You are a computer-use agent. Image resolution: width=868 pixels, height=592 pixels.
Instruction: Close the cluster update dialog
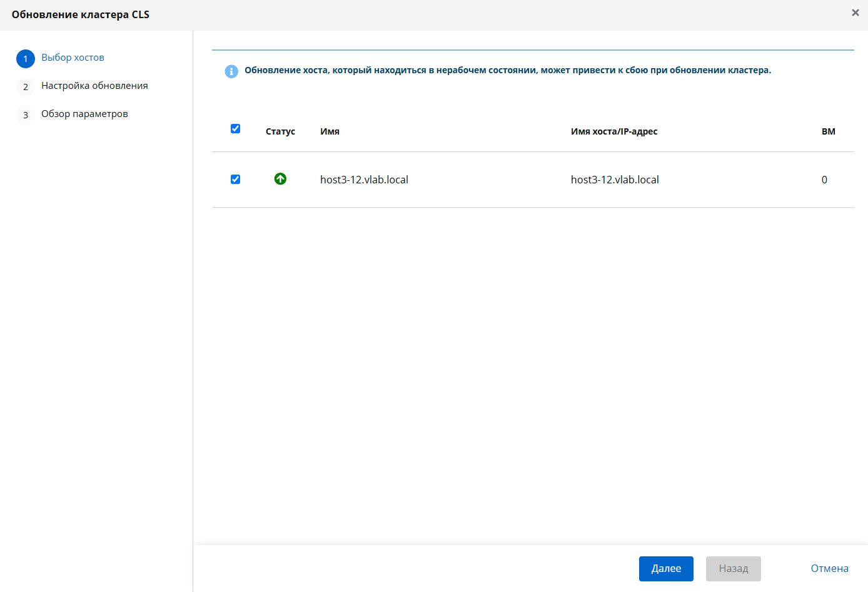855,13
